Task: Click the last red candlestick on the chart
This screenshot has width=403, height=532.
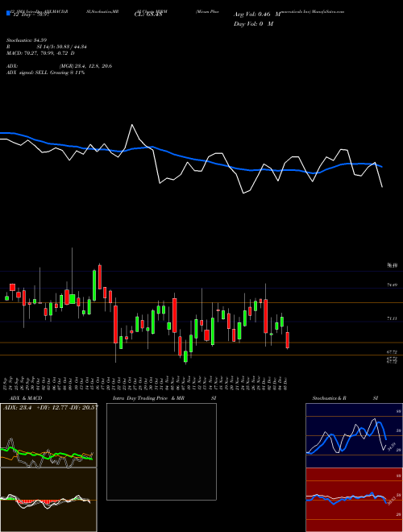Action: pyautogui.click(x=288, y=340)
